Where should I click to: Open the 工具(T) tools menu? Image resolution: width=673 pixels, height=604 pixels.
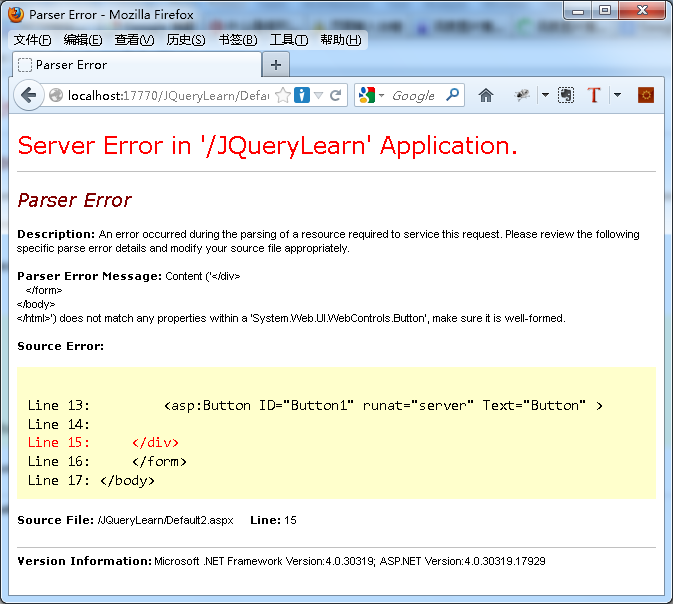point(289,40)
